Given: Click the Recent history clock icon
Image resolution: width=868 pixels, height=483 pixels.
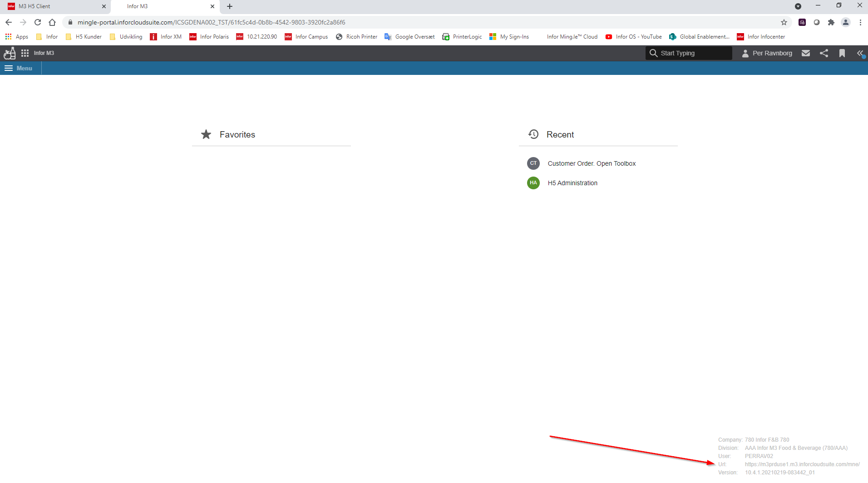Looking at the screenshot, I should [533, 134].
